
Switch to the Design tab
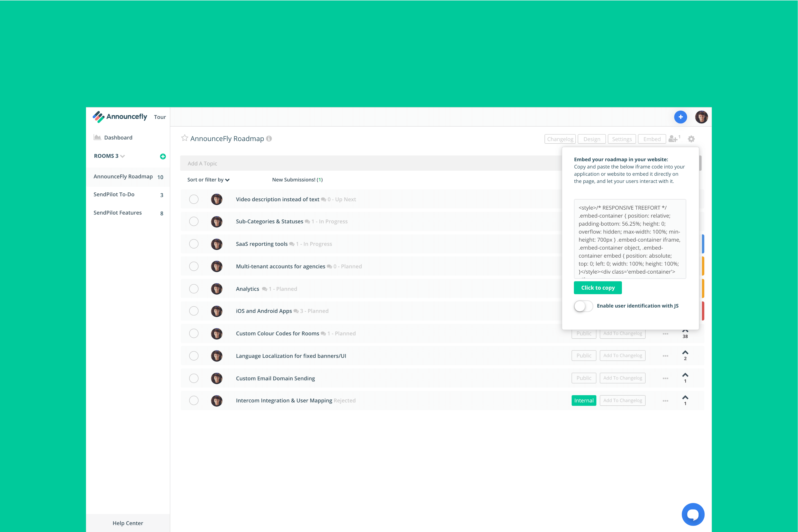(591, 139)
